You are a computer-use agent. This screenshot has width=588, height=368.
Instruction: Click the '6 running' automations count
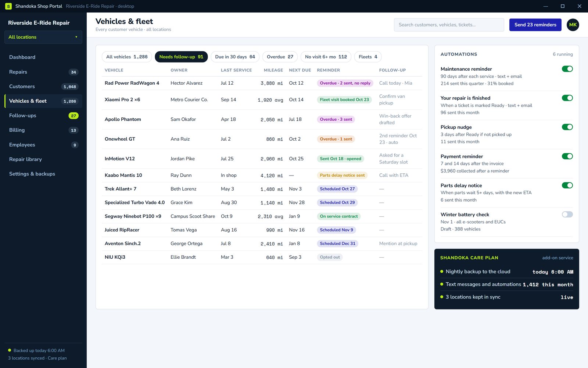(x=563, y=54)
